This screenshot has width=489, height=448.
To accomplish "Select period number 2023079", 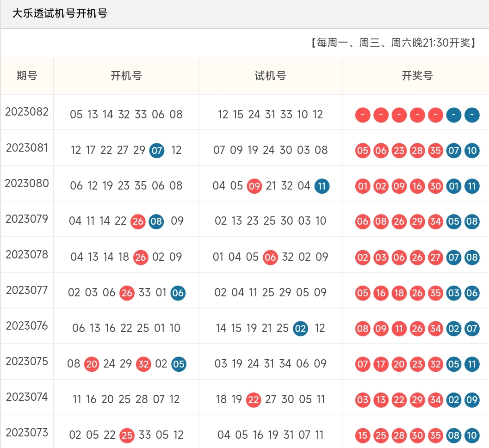I will 27,219.
